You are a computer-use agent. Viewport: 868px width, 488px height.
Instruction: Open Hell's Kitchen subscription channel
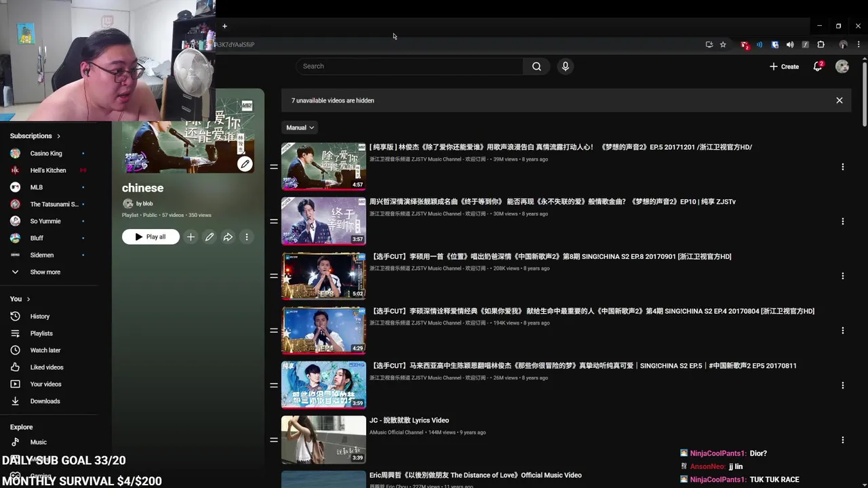47,170
